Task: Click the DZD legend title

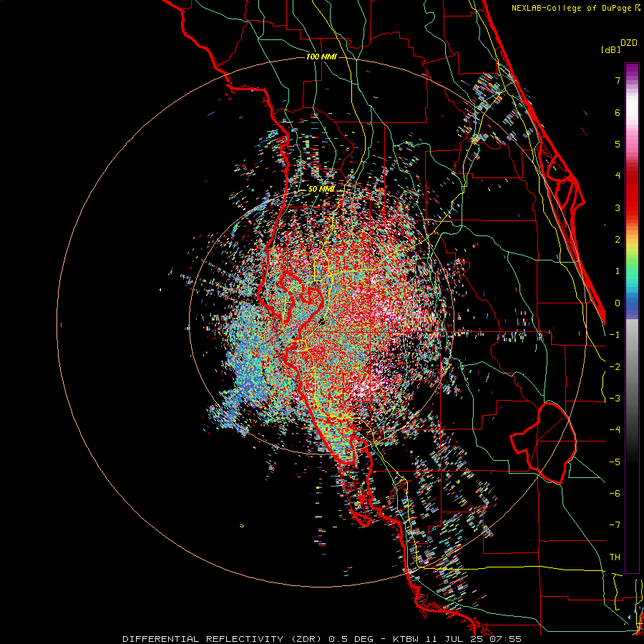Action: coord(629,43)
